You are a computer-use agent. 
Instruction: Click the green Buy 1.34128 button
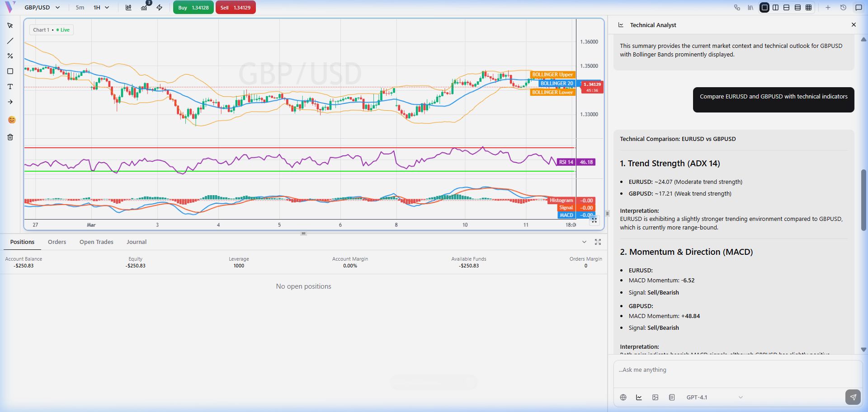click(x=193, y=8)
